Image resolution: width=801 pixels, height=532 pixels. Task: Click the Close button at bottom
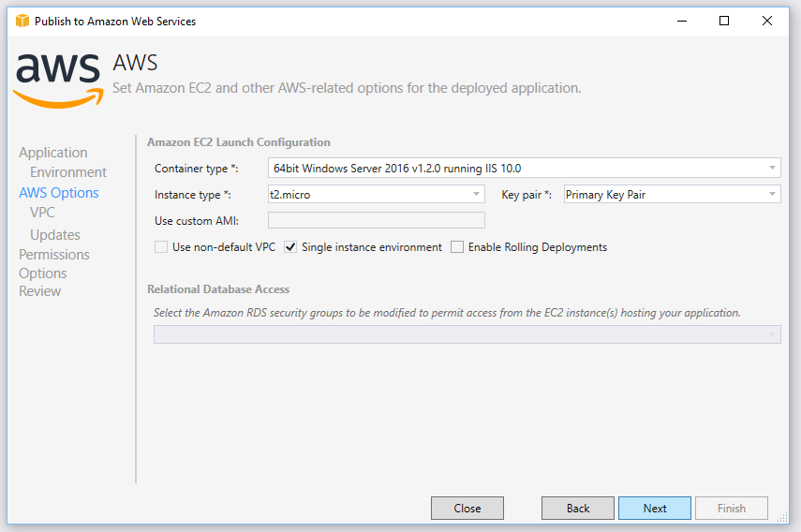[467, 508]
